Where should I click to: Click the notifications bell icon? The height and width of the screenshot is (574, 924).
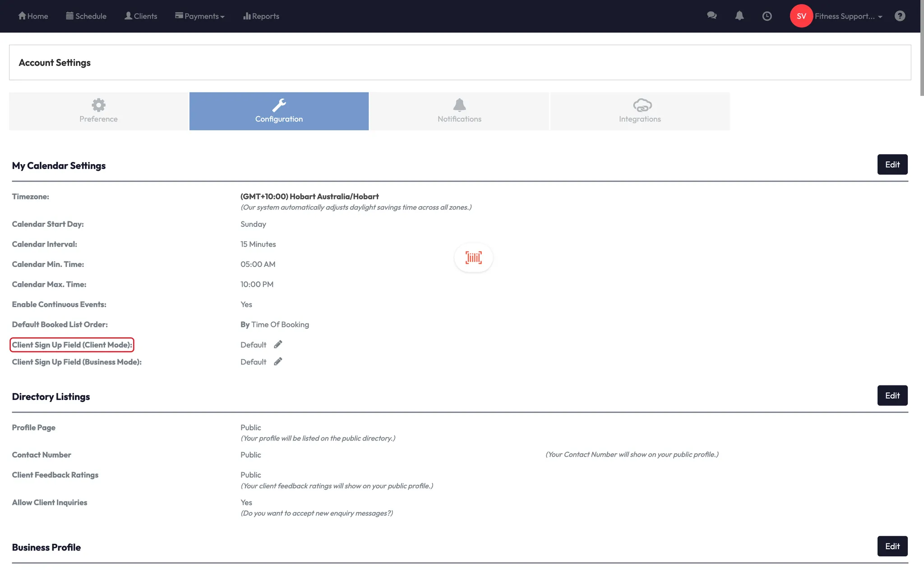(739, 16)
